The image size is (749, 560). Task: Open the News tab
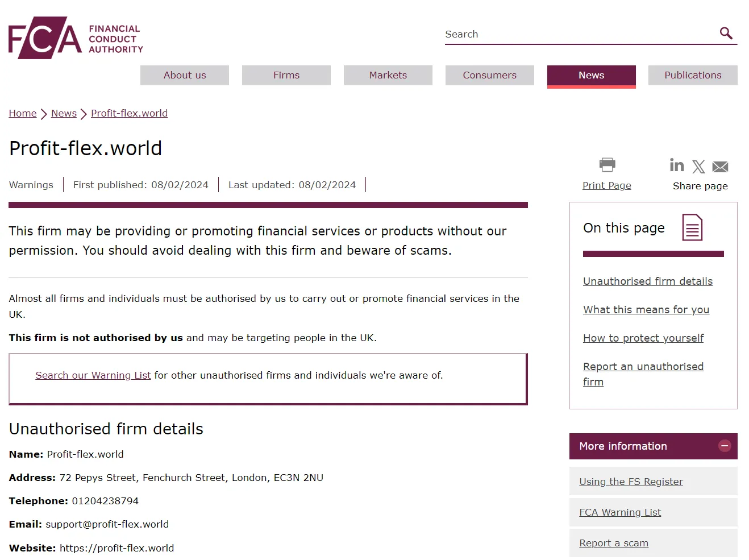point(591,75)
